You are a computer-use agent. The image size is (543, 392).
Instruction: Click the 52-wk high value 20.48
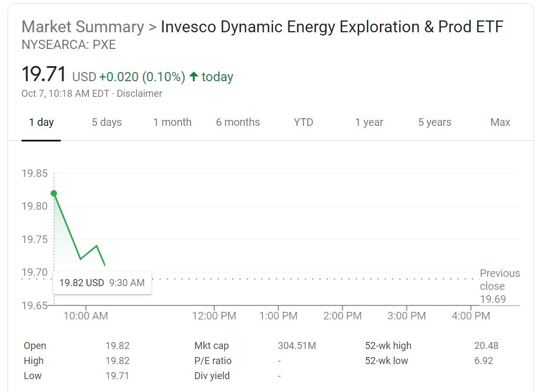pyautogui.click(x=486, y=346)
